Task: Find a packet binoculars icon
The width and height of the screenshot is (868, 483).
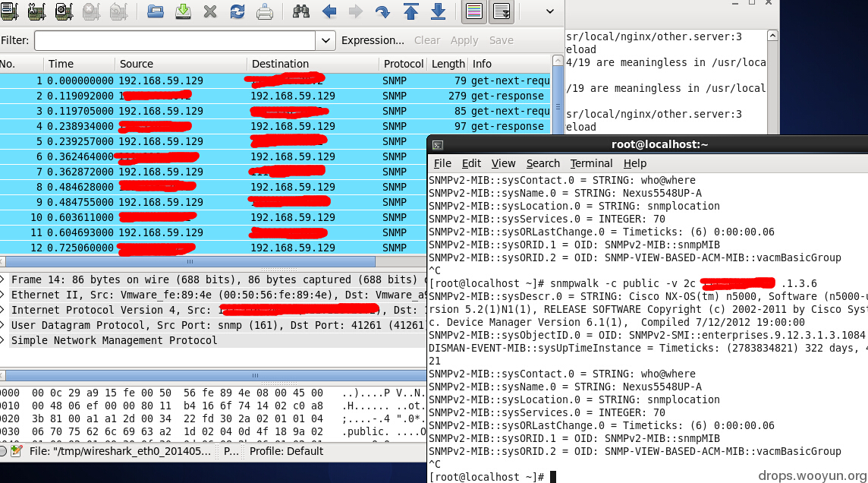Action: point(301,11)
